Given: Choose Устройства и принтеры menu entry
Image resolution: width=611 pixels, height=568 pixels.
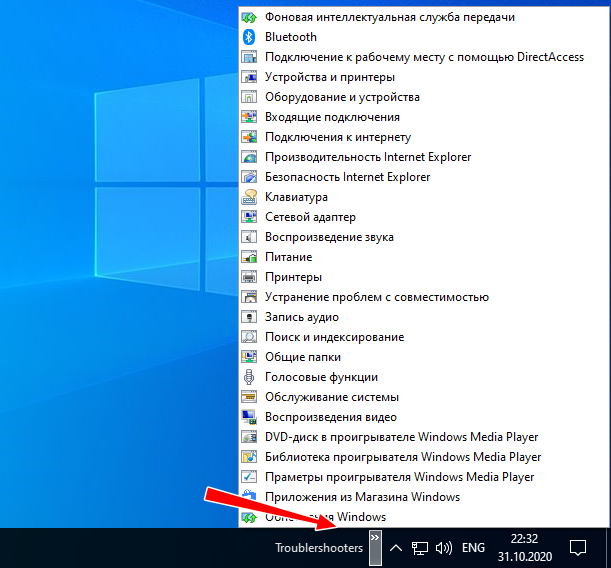Looking at the screenshot, I should coord(330,77).
